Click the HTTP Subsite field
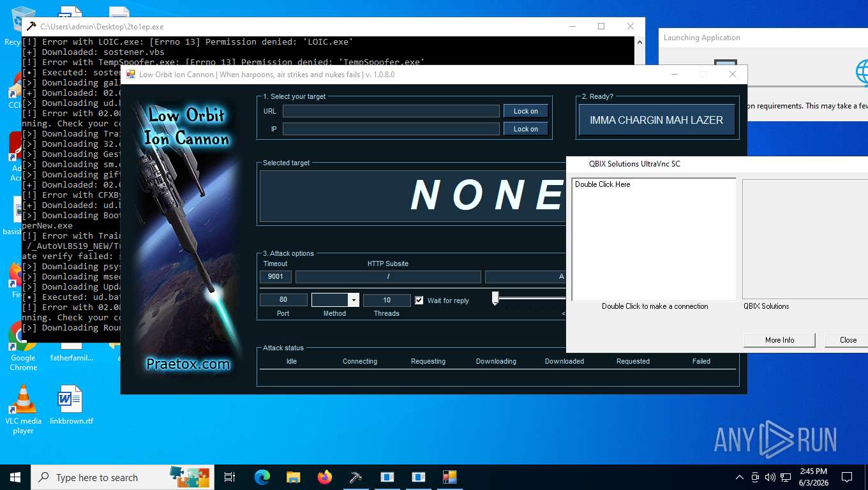Screen dimensions: 868x490 click(388, 277)
